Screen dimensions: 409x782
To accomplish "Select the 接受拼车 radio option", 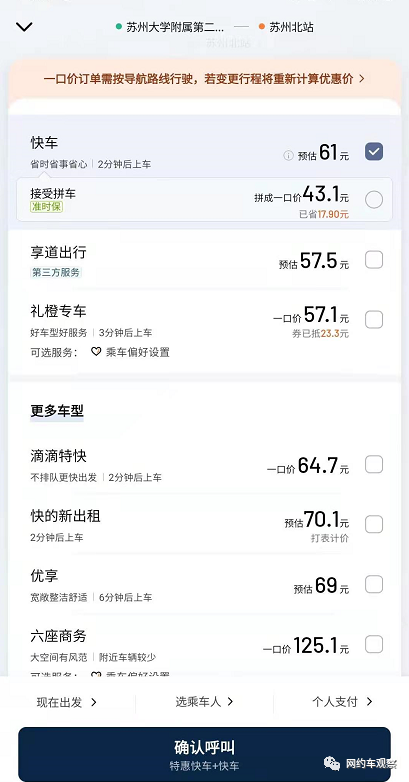I will (374, 199).
